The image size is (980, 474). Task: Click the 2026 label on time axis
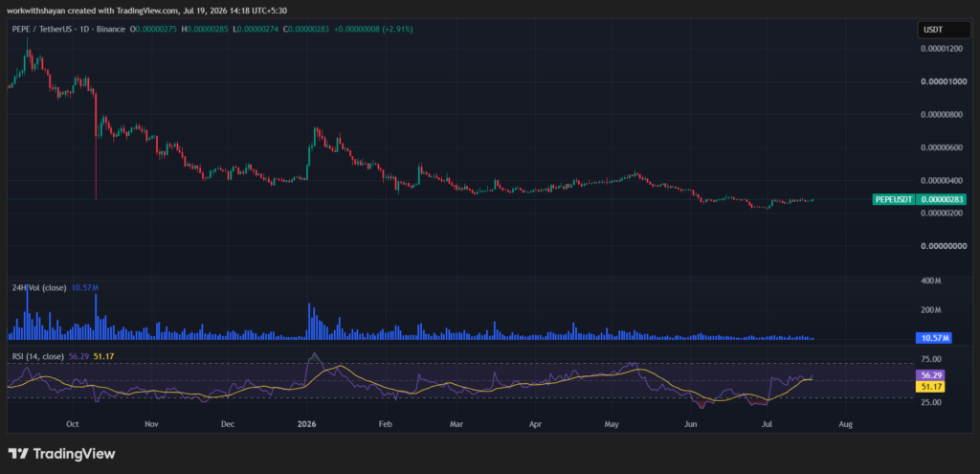coord(307,424)
